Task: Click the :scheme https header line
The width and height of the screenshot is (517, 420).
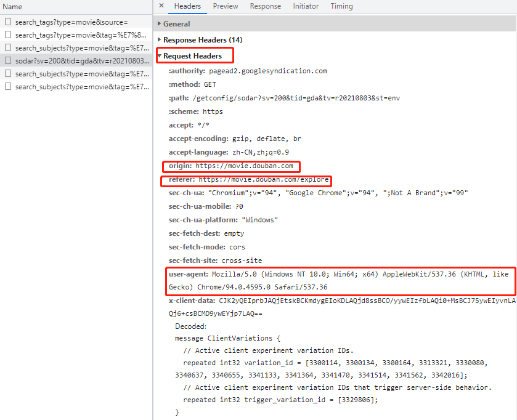Action: pyautogui.click(x=195, y=111)
